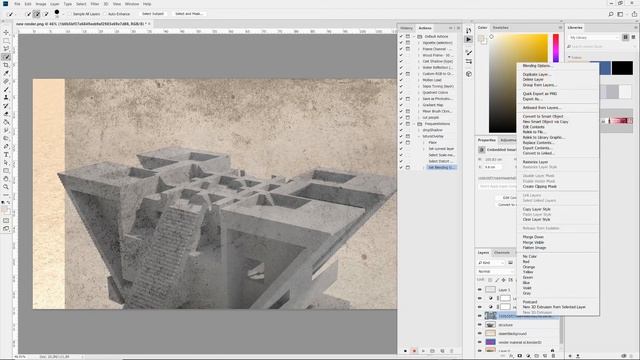Choose Rasterize Layer in context menu
This screenshot has height=360, width=640.
point(535,162)
